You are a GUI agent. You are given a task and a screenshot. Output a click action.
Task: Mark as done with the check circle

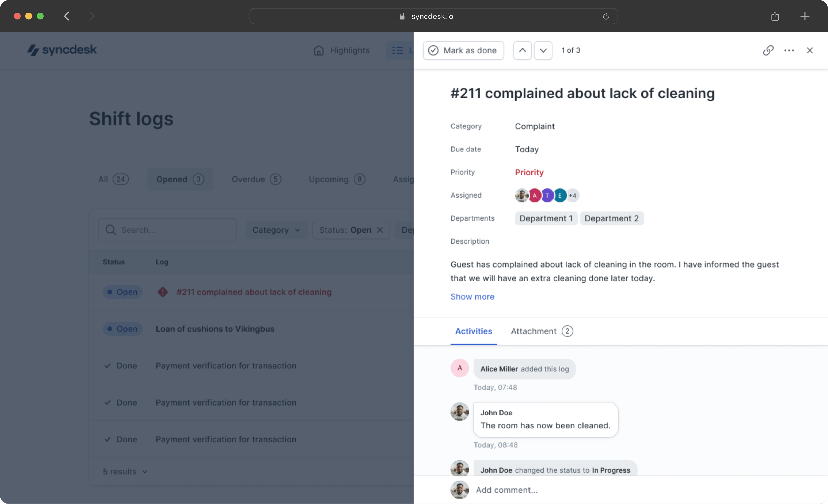(463, 50)
